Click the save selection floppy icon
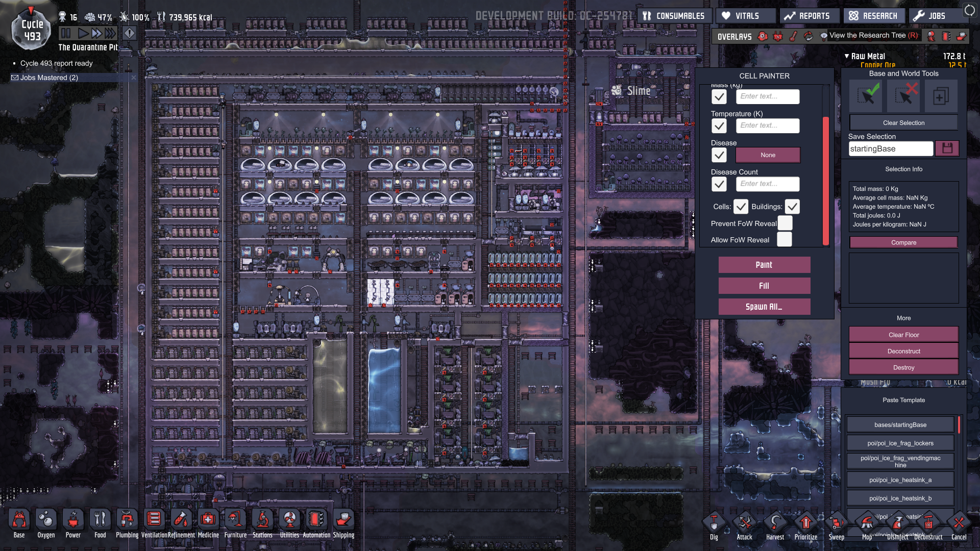This screenshot has height=551, width=980. pyautogui.click(x=947, y=148)
